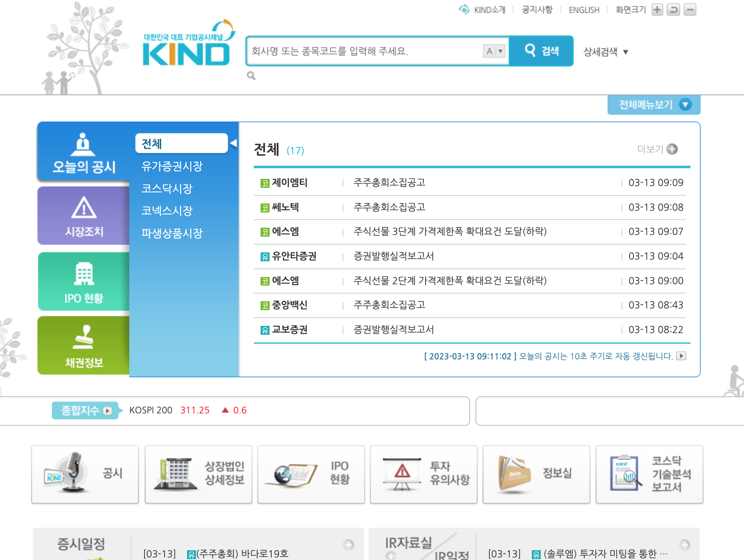Screen dimensions: 744x560
Task: Increase screen size with plus icon
Action: (x=657, y=9)
